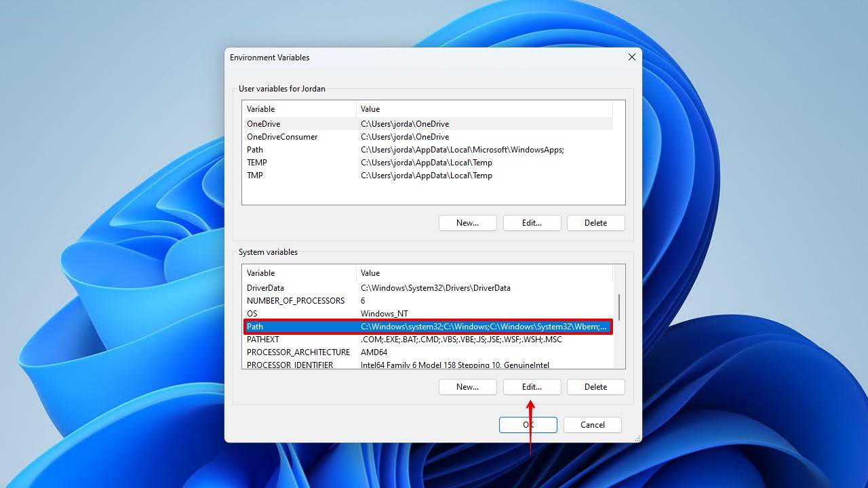
Task: Select the OneDrive user variable row
Action: 427,124
